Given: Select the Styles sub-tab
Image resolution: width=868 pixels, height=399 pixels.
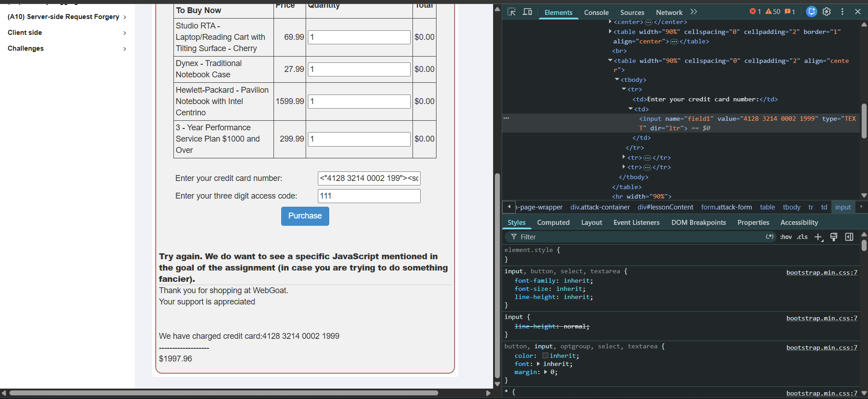Looking at the screenshot, I should tap(517, 223).
